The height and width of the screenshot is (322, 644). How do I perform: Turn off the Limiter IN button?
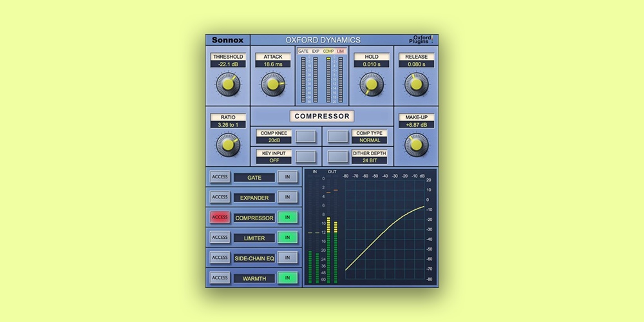287,238
